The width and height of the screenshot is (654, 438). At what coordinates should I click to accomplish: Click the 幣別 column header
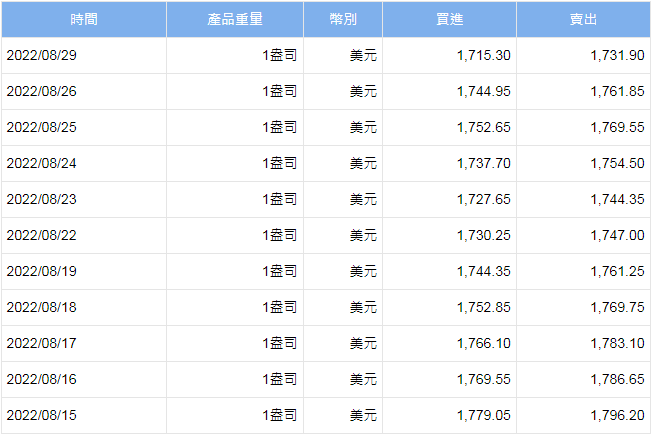coord(343,20)
